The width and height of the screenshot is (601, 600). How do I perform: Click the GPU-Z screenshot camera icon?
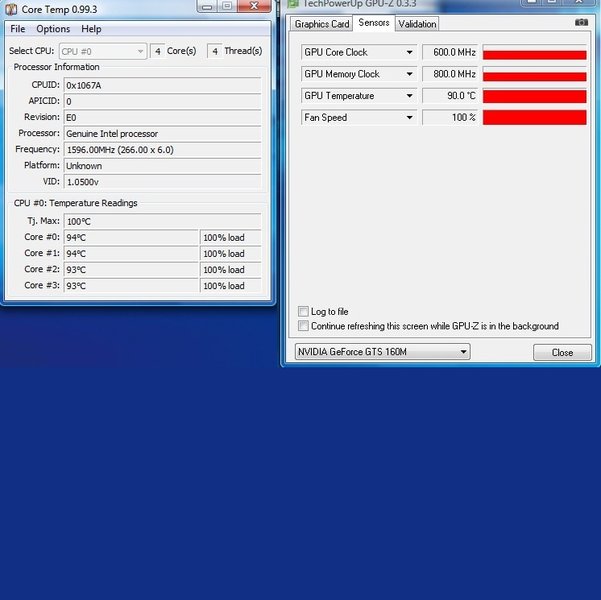tap(581, 23)
